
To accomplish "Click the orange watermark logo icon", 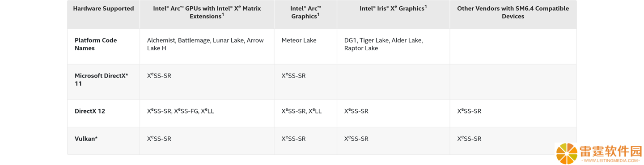I will tap(567, 154).
